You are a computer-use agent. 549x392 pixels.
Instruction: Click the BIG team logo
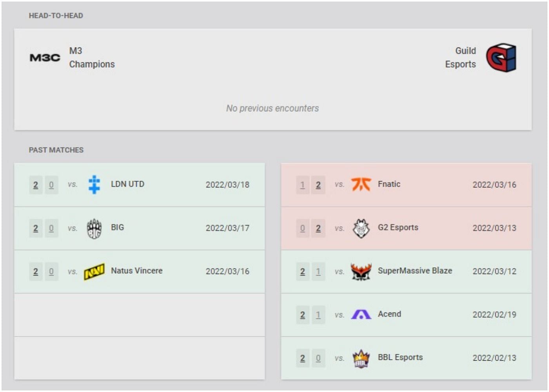pyautogui.click(x=94, y=229)
